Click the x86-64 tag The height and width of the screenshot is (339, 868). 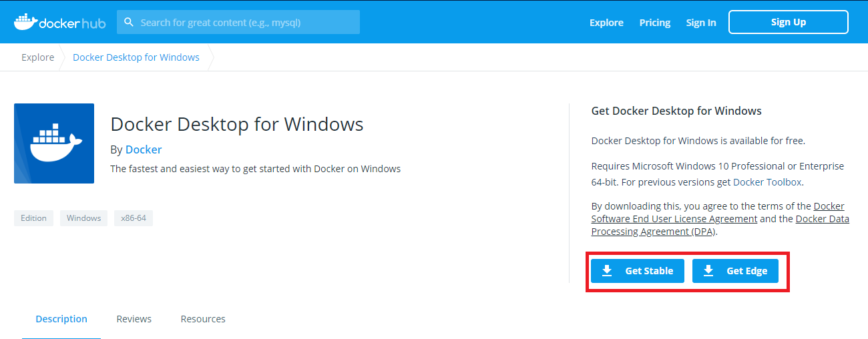[134, 218]
